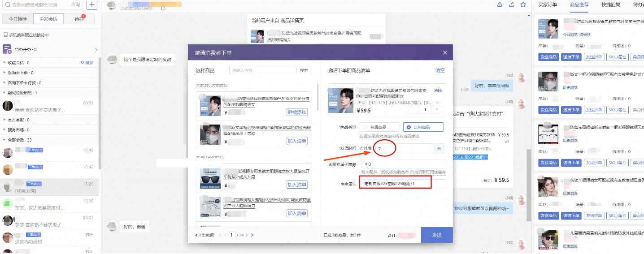This screenshot has height=254, width=644.
Task: Select the 普通商品 radio option
Action: pos(365,127)
